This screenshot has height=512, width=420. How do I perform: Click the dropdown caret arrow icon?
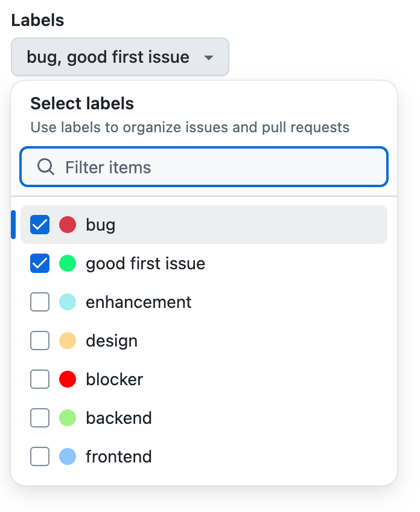tap(209, 58)
